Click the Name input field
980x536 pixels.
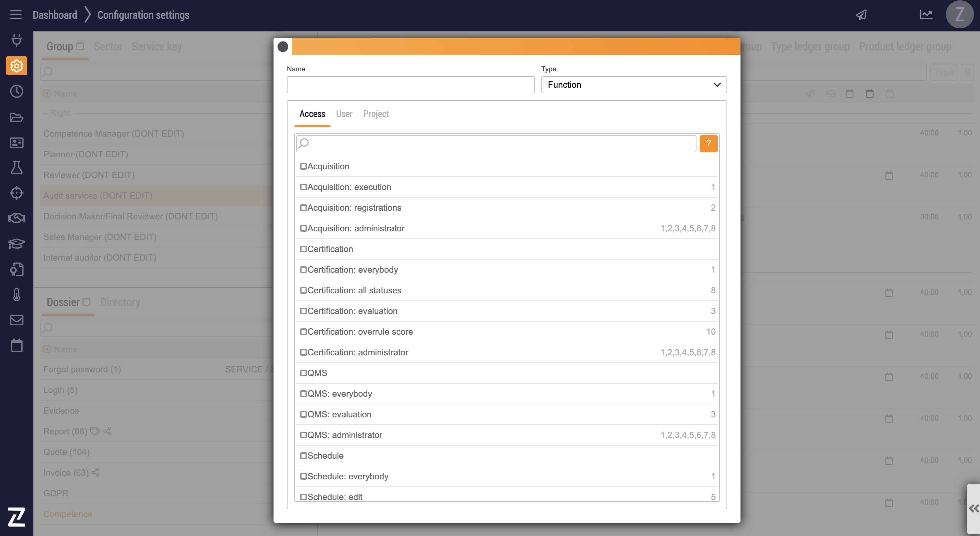[x=411, y=85]
